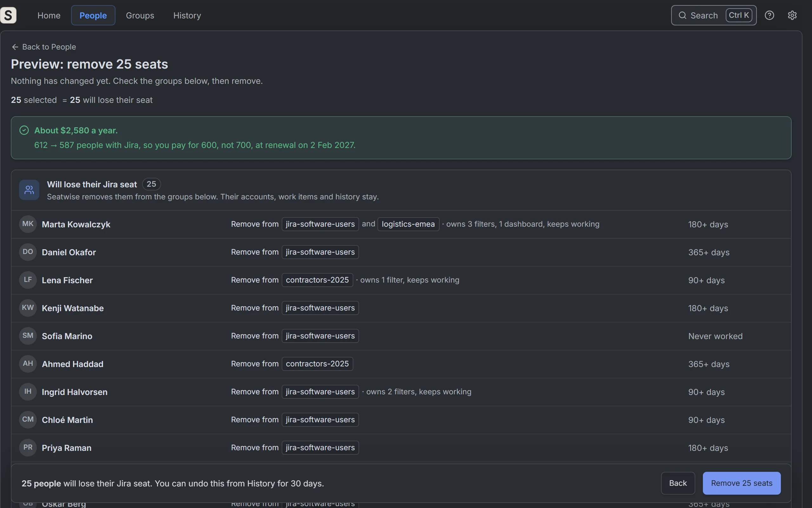Click the MK avatar for Marta Kowalczyk
Image resolution: width=812 pixels, height=508 pixels.
pos(28,224)
